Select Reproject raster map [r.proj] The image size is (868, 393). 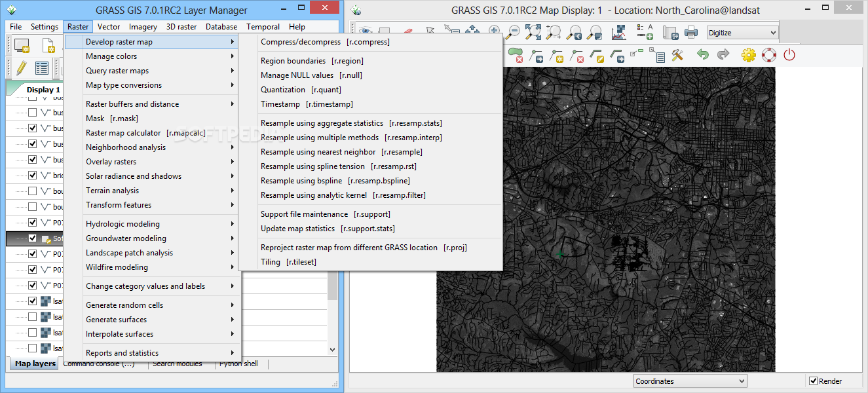(x=371, y=248)
